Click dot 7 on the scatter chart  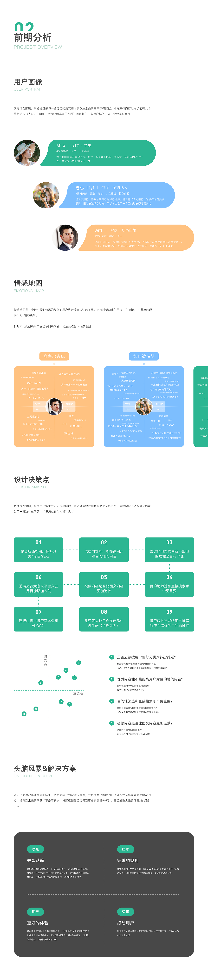coord(61,701)
